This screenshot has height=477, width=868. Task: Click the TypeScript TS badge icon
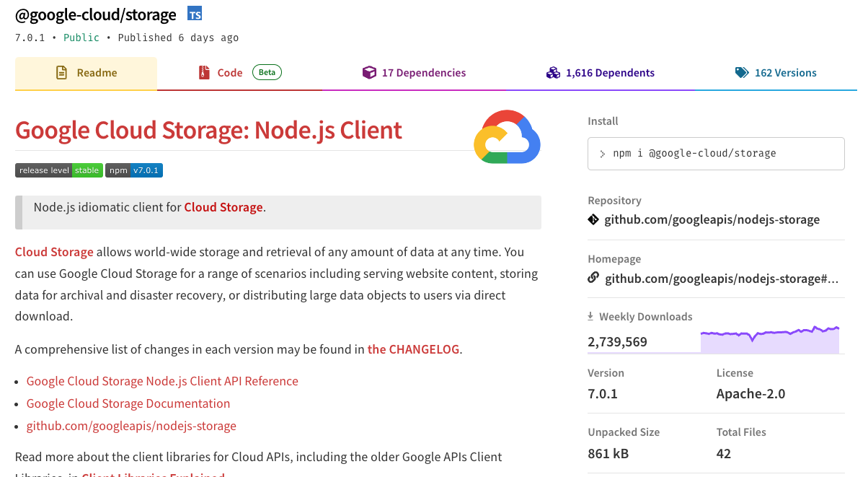[x=195, y=14]
